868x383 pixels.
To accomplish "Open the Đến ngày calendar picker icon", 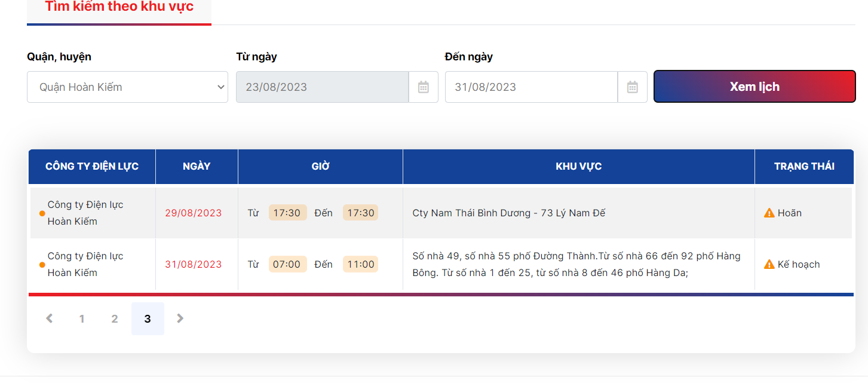I will click(633, 87).
